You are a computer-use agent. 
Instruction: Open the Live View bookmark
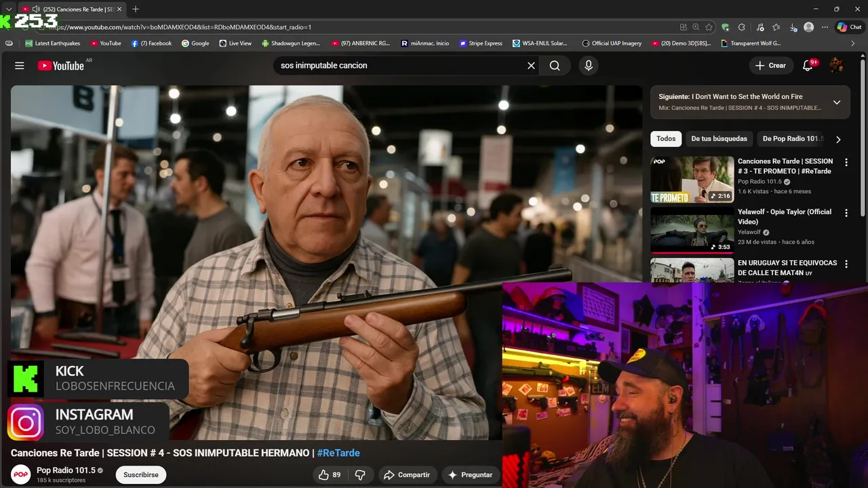pyautogui.click(x=235, y=43)
